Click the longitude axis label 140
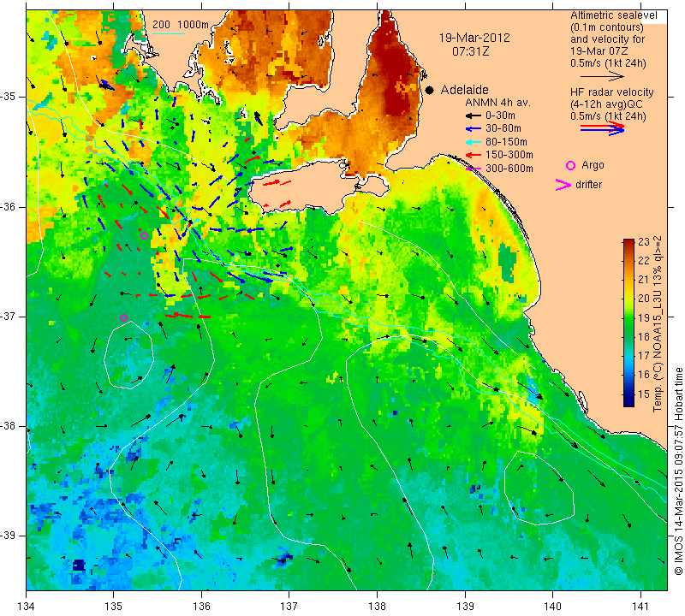This screenshot has width=685, height=616. pyautogui.click(x=552, y=607)
